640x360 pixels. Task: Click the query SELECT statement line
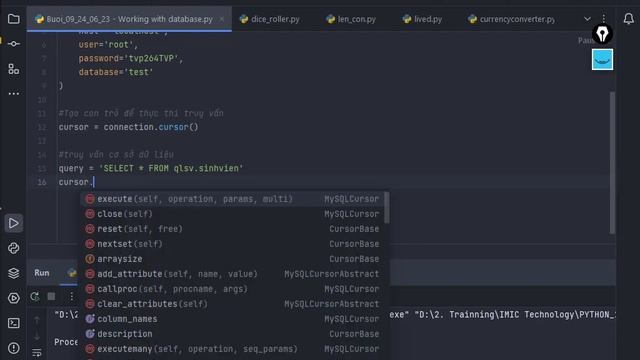point(151,168)
